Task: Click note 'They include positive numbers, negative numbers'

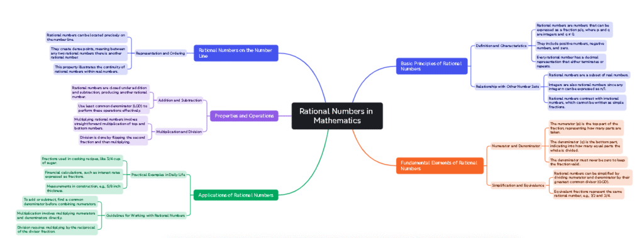Action: pos(571,46)
